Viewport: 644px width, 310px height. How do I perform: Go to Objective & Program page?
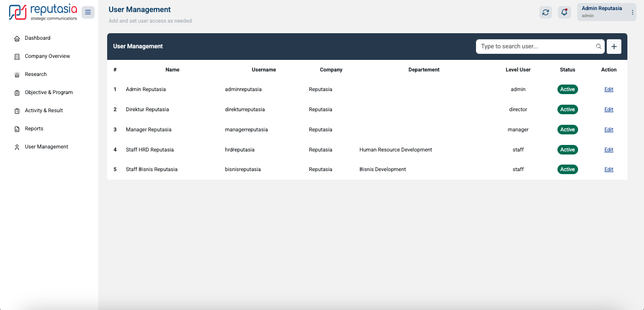(x=49, y=93)
